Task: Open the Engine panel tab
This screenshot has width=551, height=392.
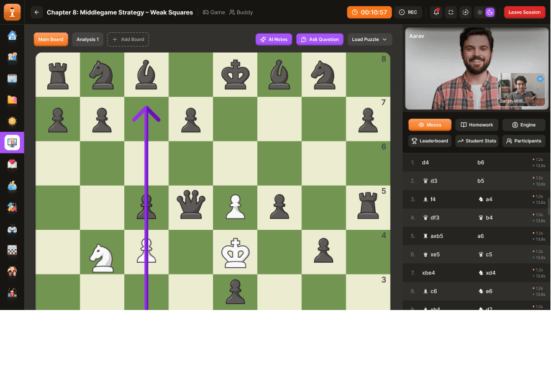Action: tap(524, 125)
